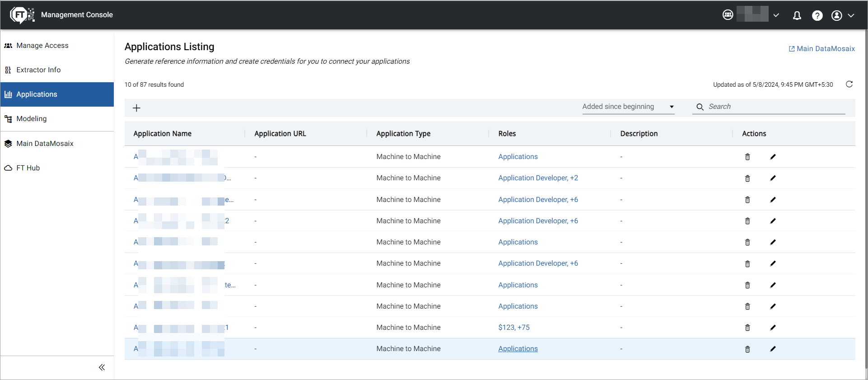Edit the application with $123, +75 roles

pyautogui.click(x=773, y=328)
